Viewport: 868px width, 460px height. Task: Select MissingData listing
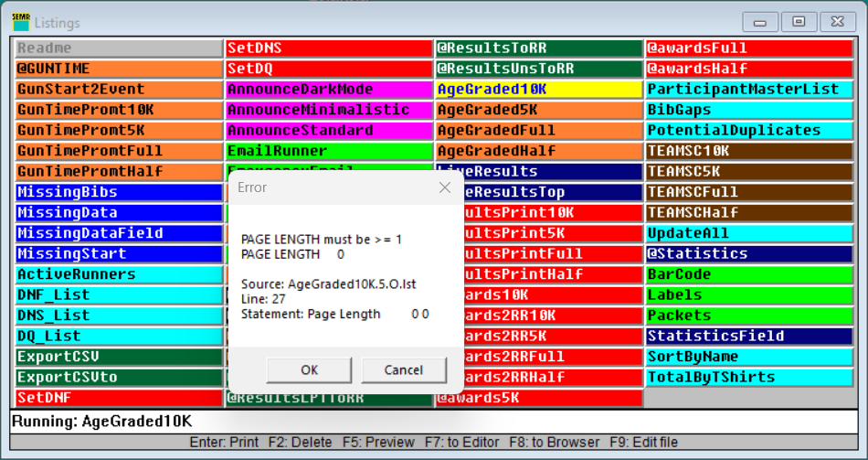click(119, 213)
